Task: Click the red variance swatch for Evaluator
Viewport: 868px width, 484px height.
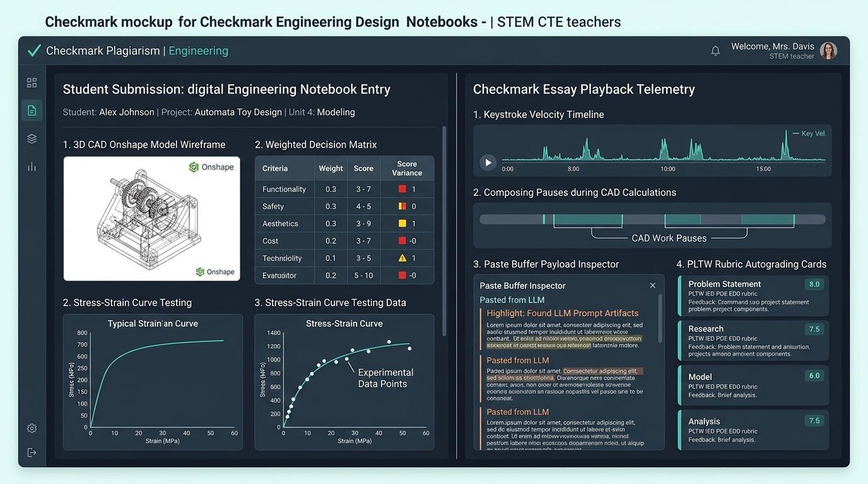Action: [402, 275]
